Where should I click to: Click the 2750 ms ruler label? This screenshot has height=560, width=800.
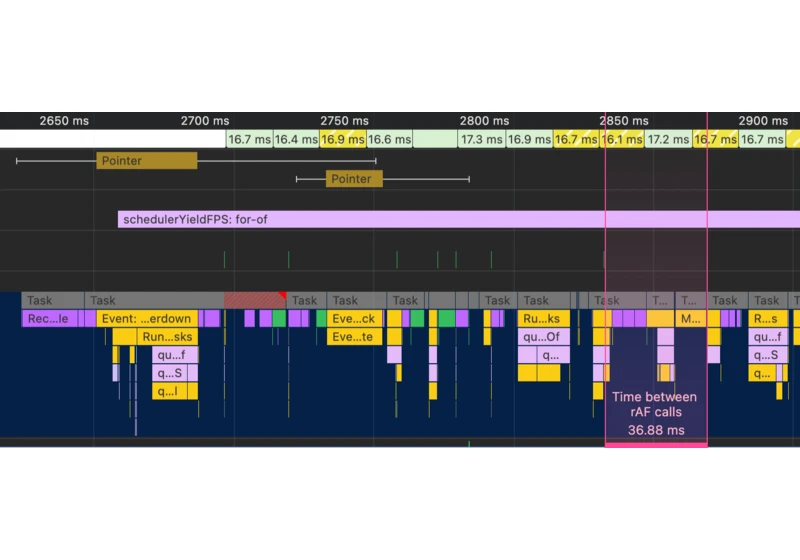(344, 121)
